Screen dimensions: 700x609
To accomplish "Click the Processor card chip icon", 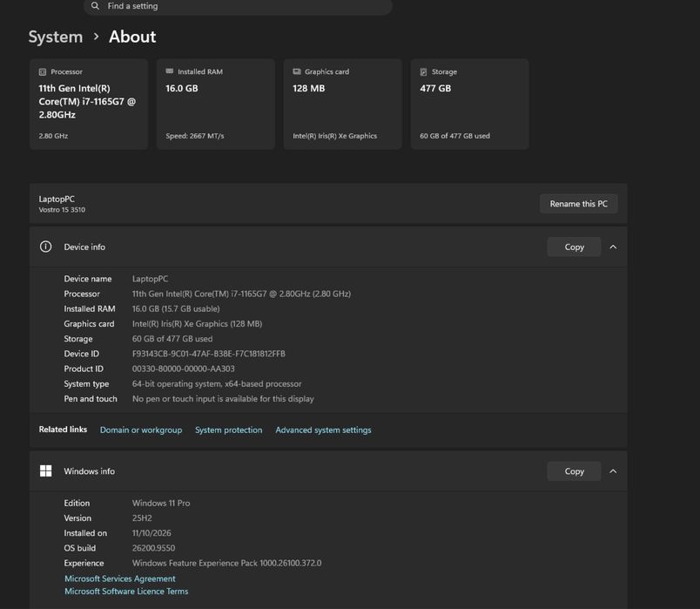I will pyautogui.click(x=43, y=72).
